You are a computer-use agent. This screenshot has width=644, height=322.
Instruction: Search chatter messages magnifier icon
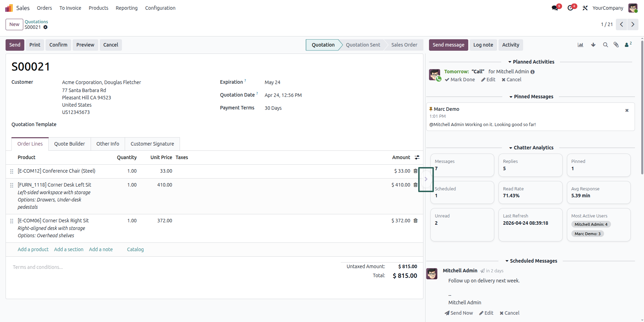(605, 45)
